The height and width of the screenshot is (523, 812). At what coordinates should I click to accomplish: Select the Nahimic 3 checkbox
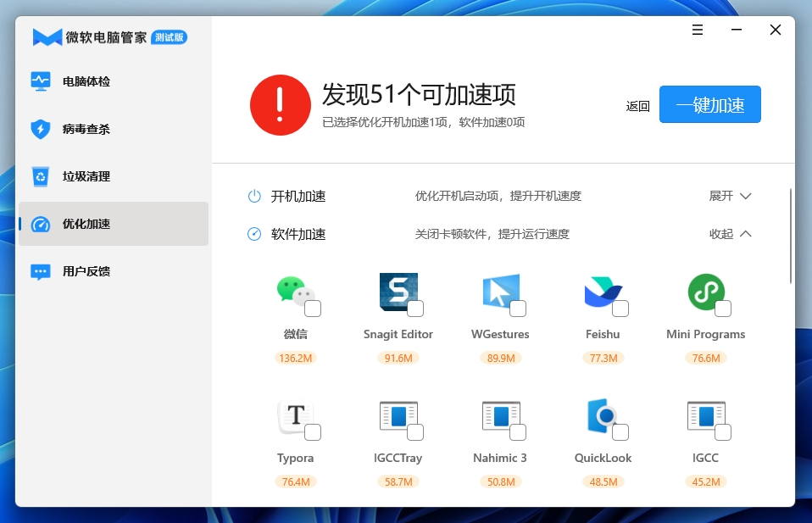(x=518, y=432)
